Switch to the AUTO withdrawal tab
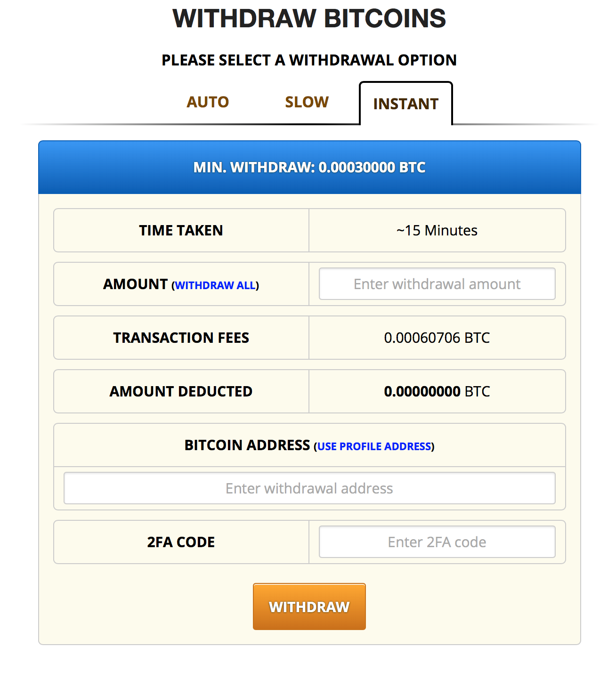616x679 pixels. click(208, 102)
